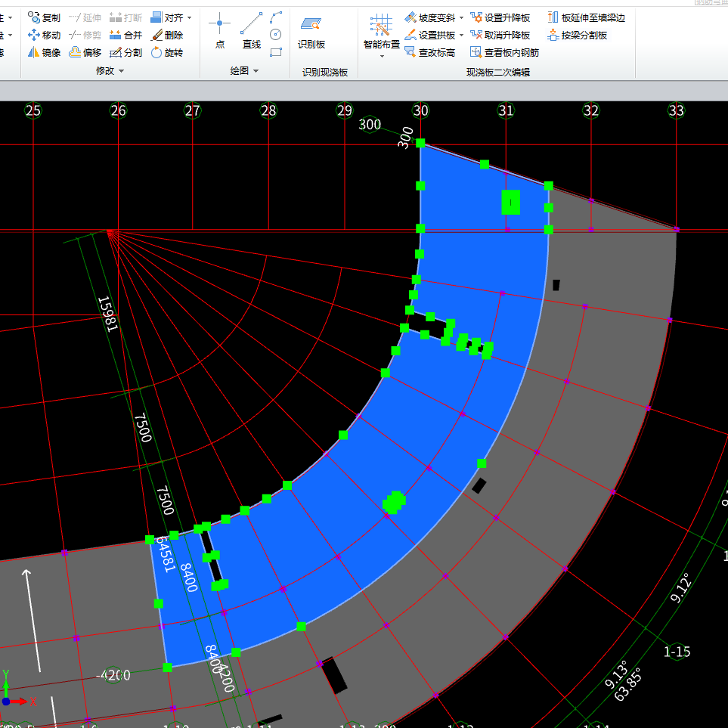Click the 15981 dimension label
The width and height of the screenshot is (728, 728).
pyautogui.click(x=107, y=314)
